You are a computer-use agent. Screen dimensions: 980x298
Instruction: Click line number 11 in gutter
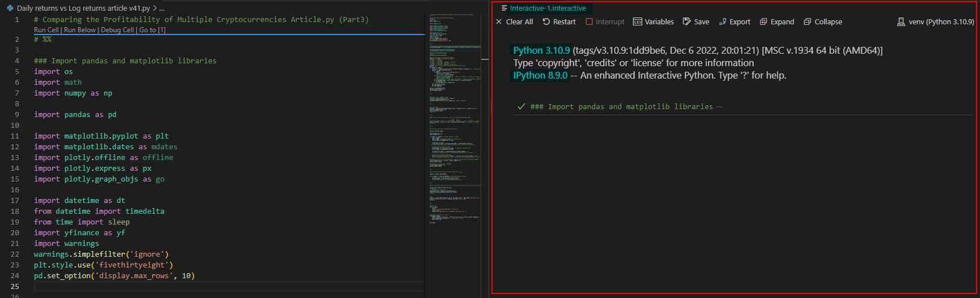pos(15,136)
